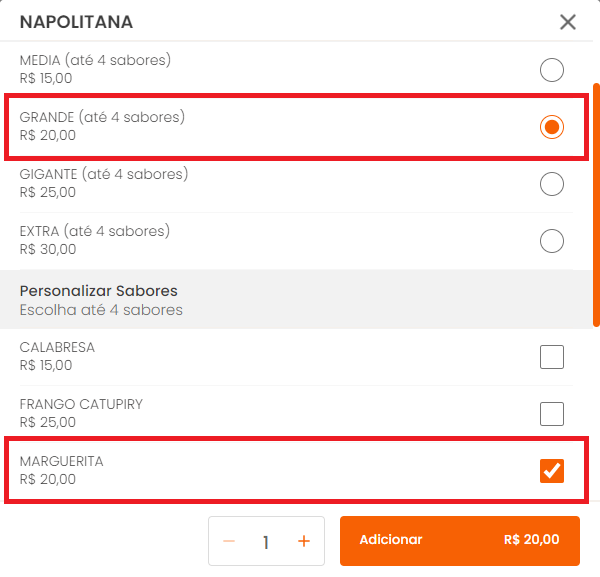Click the quantity number field
Screen dimensions: 600x577
[x=266, y=542]
